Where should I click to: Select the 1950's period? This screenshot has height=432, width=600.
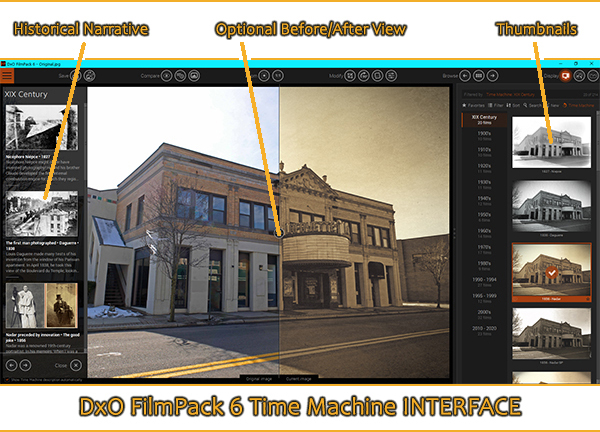(484, 217)
